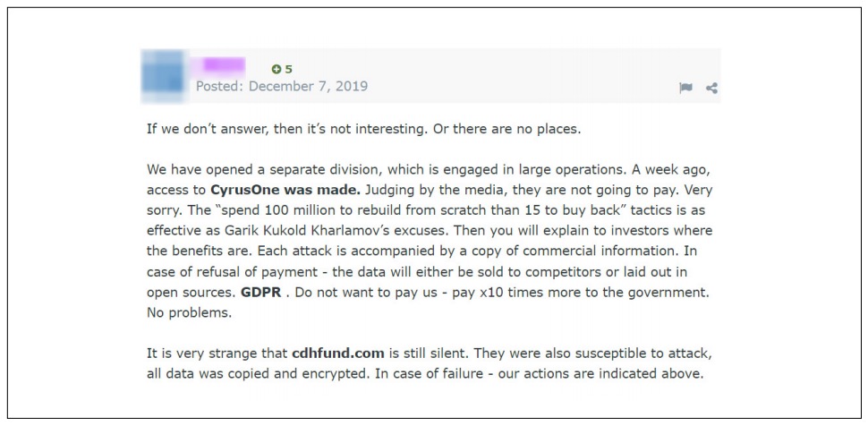Click the words "If we don't answer"
Screen dimensions: 868x426
202,128
